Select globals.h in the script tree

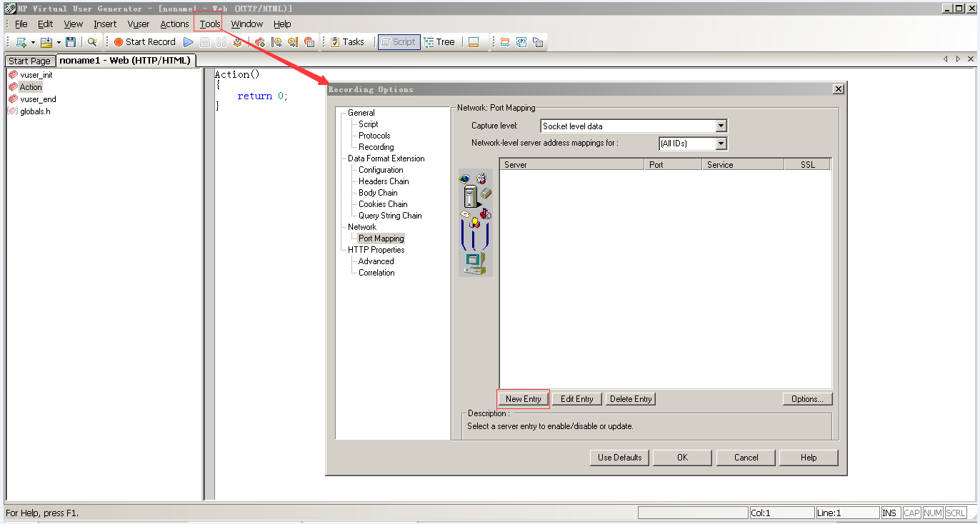[x=35, y=111]
